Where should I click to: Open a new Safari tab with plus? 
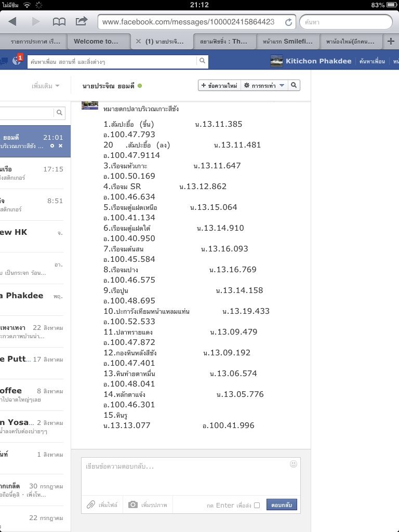(x=391, y=42)
